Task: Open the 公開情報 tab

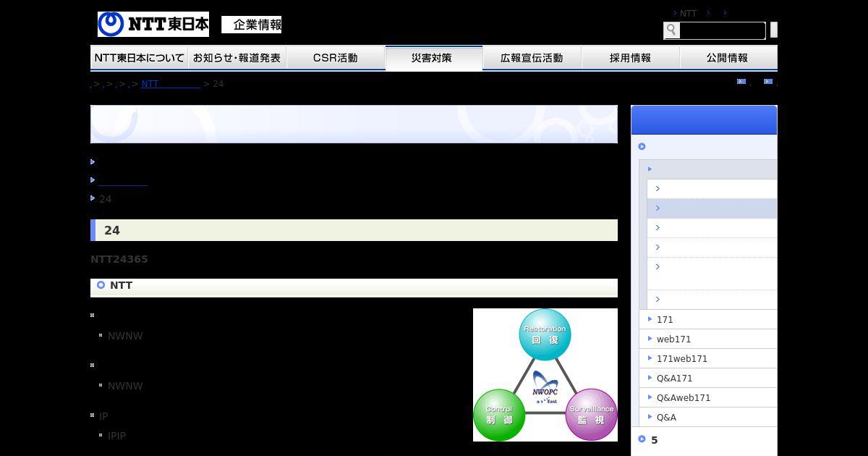Action: 728,58
